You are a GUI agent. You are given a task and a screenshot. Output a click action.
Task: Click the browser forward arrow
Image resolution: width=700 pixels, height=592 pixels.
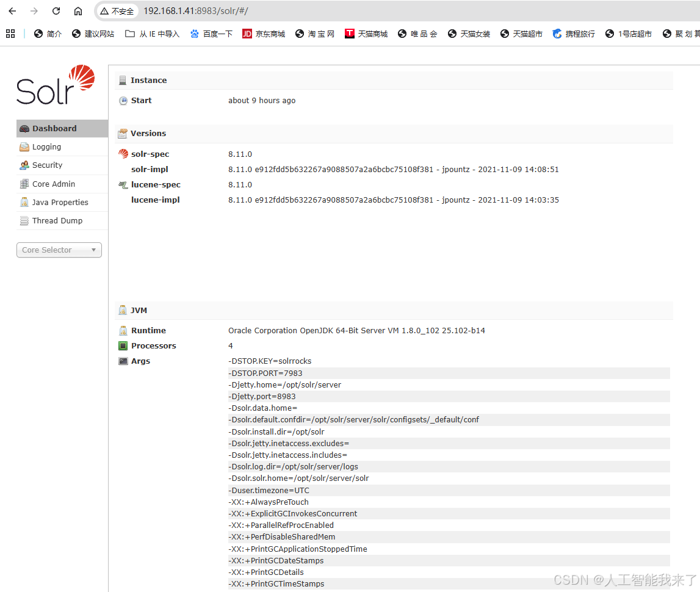click(x=34, y=11)
